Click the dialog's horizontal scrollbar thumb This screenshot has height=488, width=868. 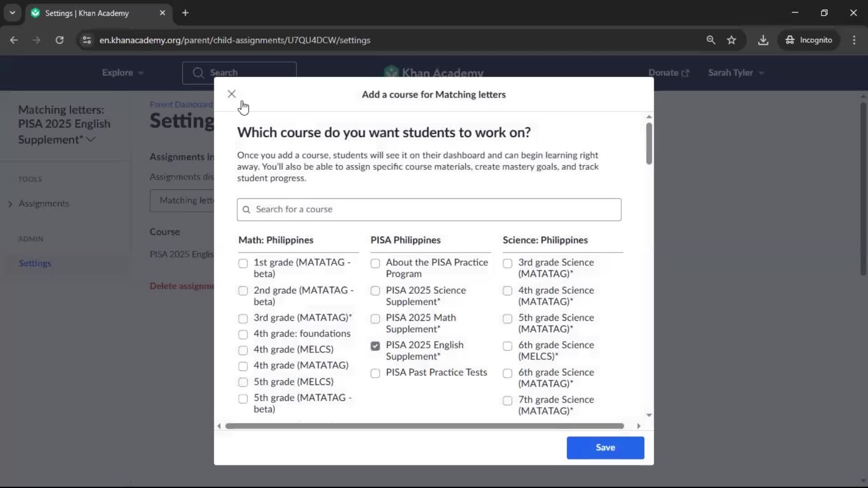click(425, 426)
